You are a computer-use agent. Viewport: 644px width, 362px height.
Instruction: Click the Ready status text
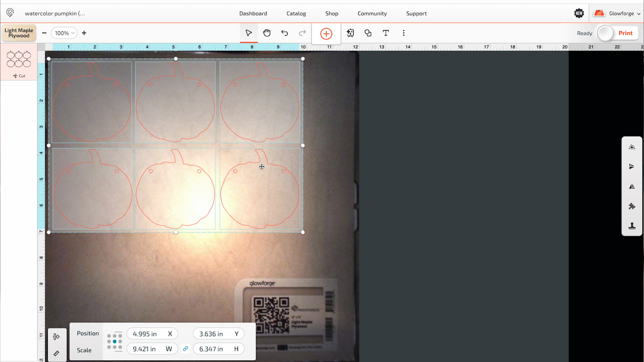pos(585,33)
